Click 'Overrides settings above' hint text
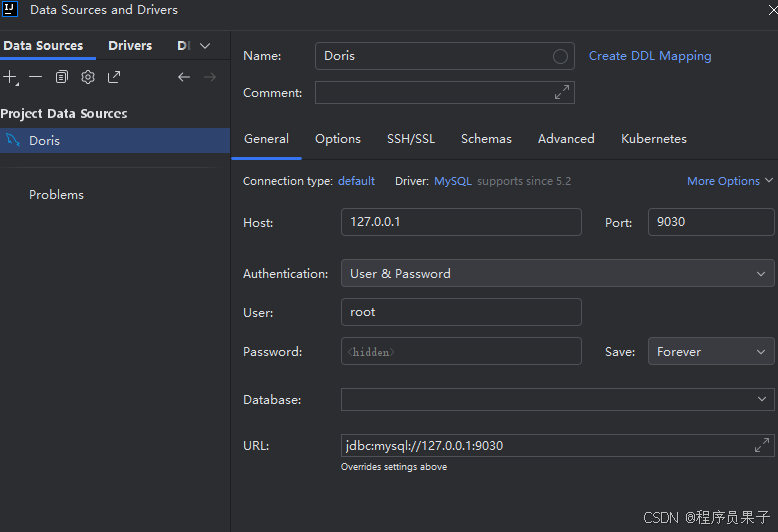Image resolution: width=778 pixels, height=532 pixels. [394, 467]
